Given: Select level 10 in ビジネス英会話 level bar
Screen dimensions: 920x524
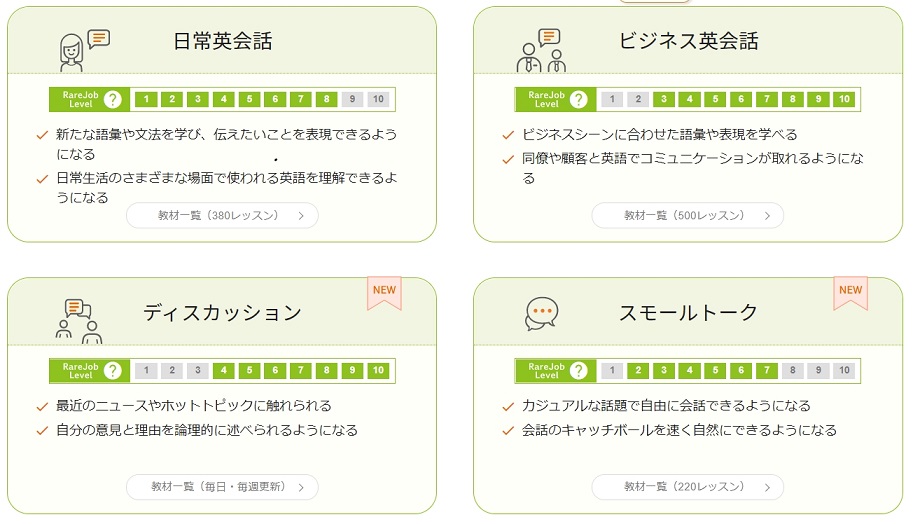Looking at the screenshot, I should pos(844,99).
